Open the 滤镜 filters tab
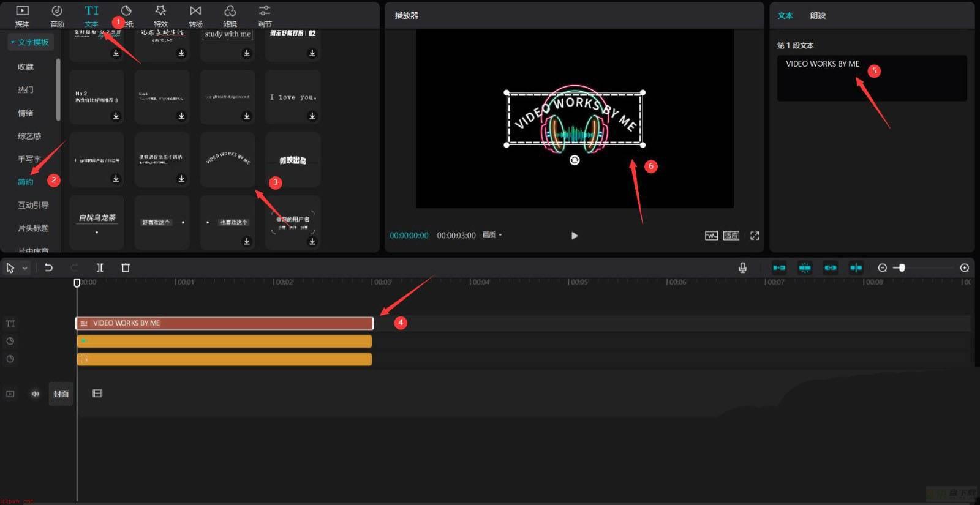The image size is (980, 505). tap(230, 16)
